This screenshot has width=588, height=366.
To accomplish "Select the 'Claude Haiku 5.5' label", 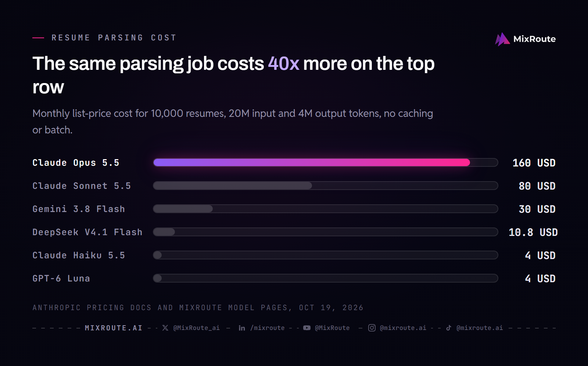I will click(x=79, y=255).
